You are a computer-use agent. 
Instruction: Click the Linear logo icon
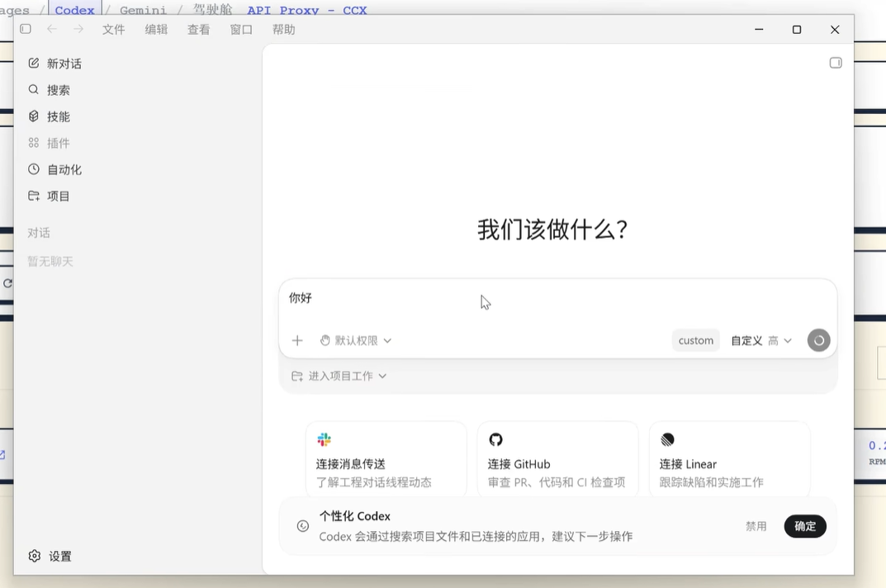(667, 439)
